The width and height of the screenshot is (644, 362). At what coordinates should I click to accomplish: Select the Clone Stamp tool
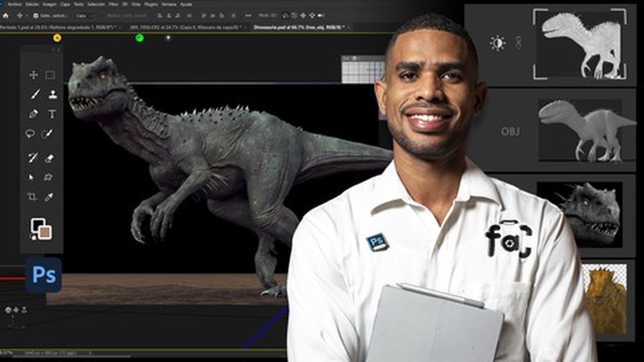[x=52, y=94]
